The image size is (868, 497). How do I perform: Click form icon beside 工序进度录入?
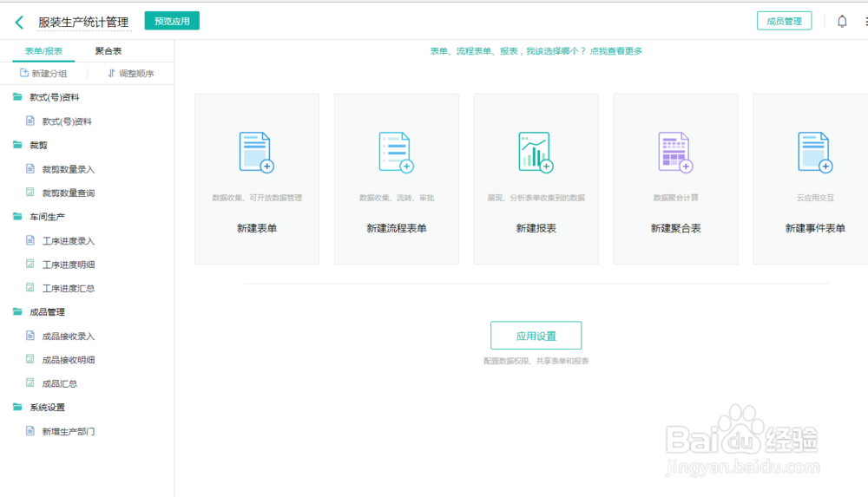[30, 239]
